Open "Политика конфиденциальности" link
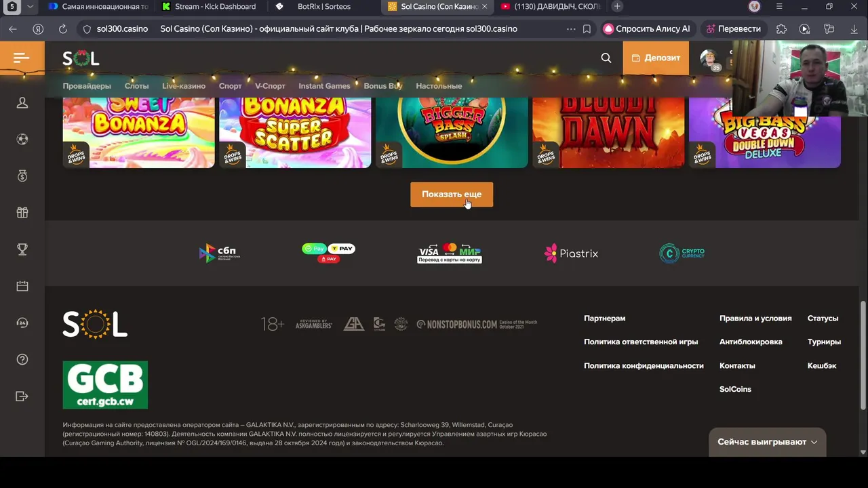Viewport: 868px width, 488px height. point(644,365)
